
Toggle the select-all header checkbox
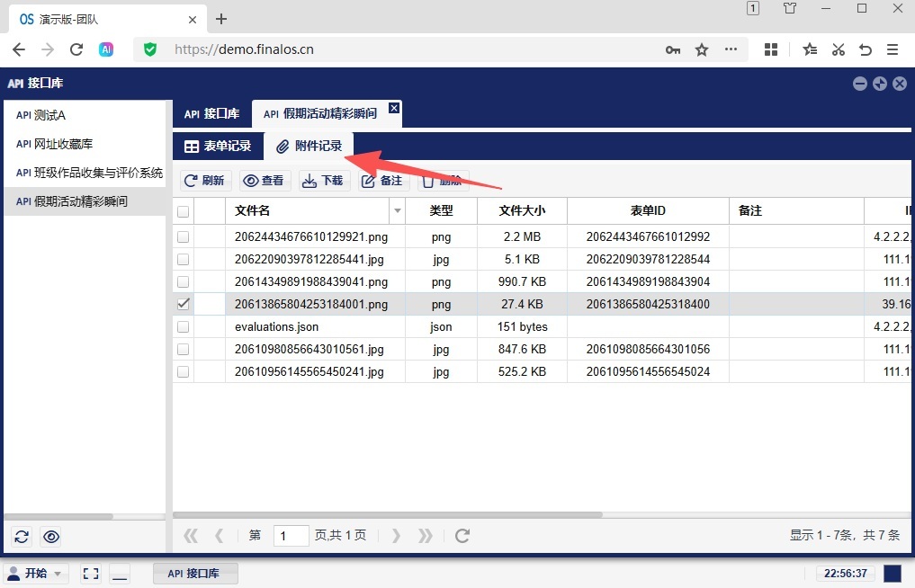coord(184,211)
